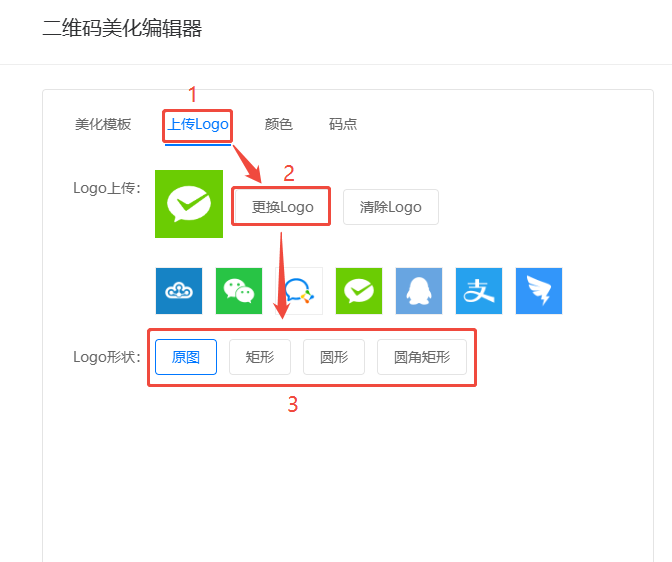
Task: Click the large uploaded logo preview
Action: point(189,205)
